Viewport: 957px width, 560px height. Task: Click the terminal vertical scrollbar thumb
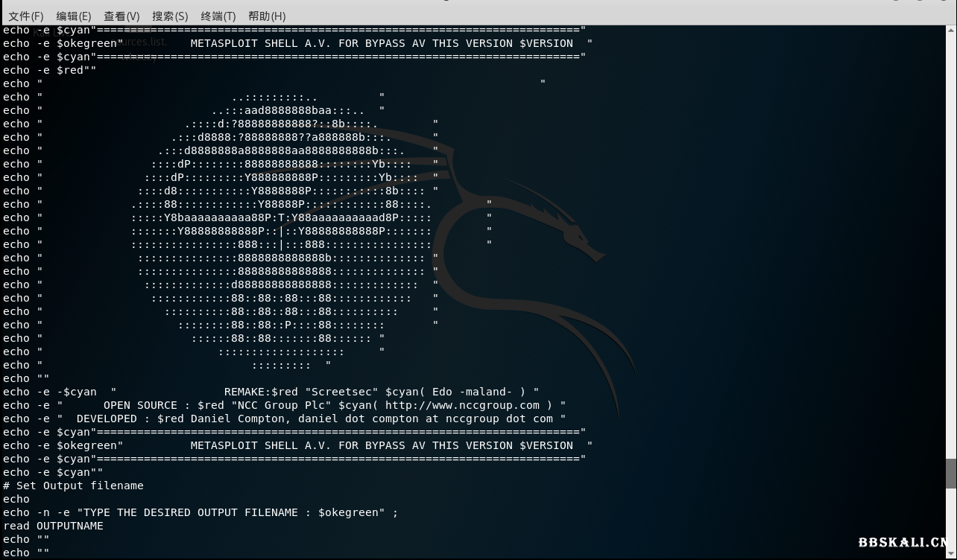click(x=951, y=474)
